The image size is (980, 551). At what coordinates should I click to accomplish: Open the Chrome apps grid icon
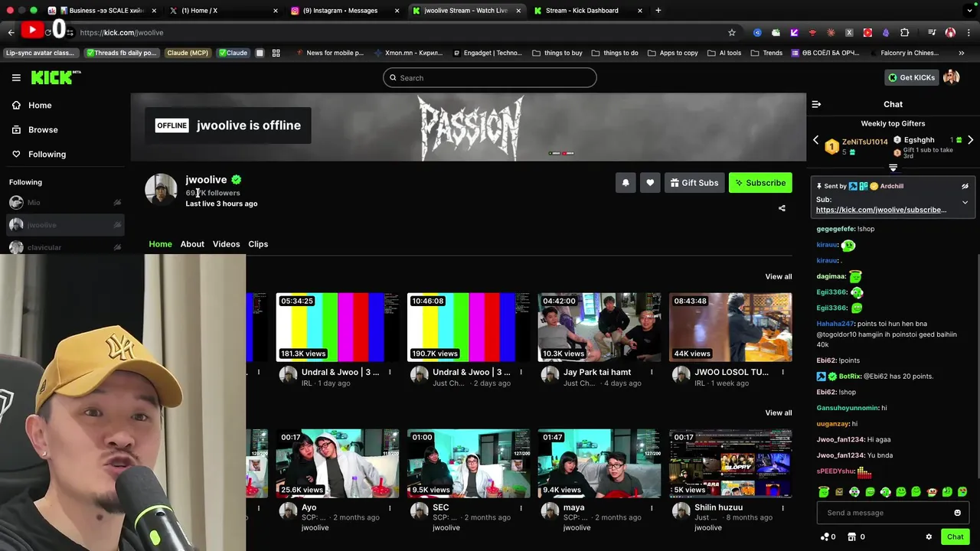click(x=276, y=53)
